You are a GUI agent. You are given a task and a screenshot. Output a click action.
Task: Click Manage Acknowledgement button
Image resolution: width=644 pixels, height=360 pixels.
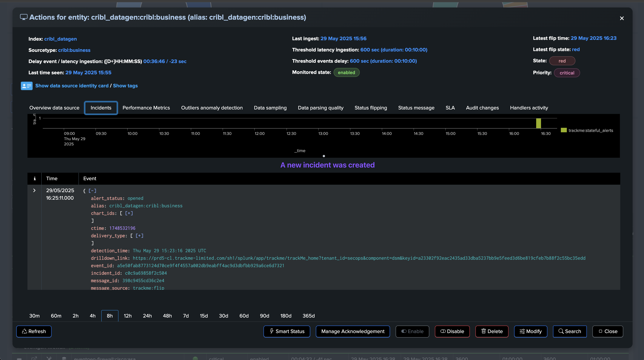click(x=352, y=331)
